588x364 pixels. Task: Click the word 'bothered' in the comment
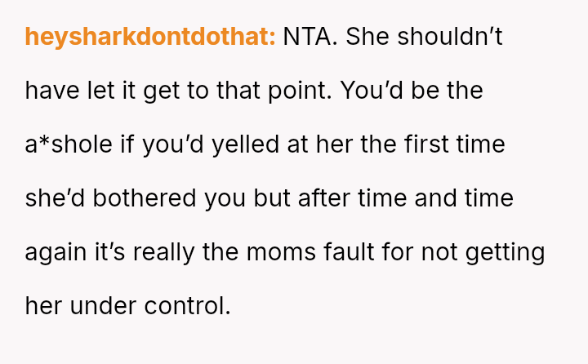[145, 198]
